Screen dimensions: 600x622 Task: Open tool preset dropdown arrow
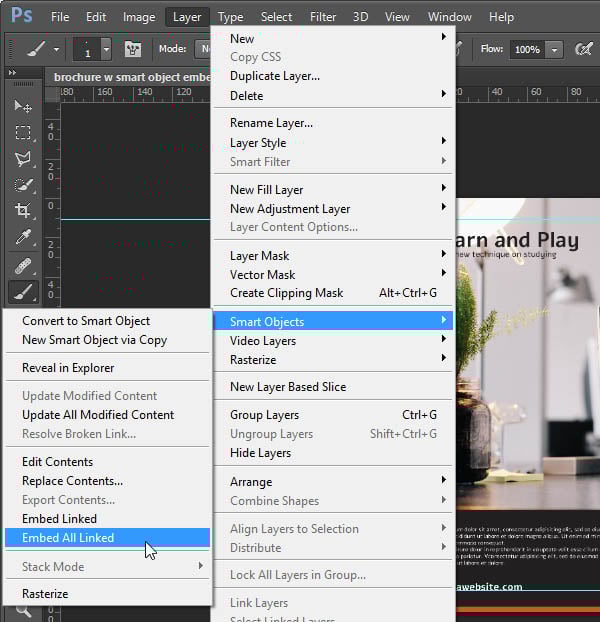[56, 50]
